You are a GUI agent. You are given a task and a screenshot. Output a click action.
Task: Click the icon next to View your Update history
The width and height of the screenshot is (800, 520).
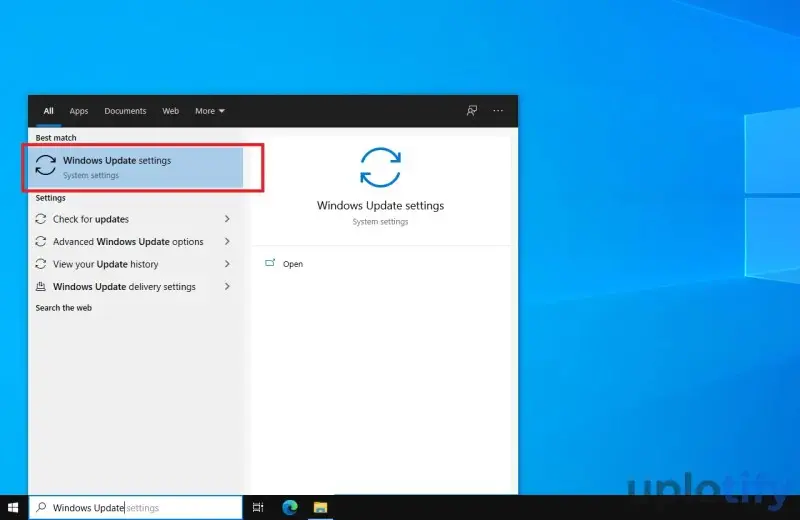click(41, 264)
